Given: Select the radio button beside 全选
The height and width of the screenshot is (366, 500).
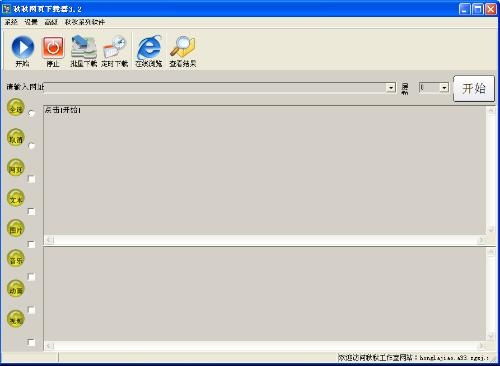Looking at the screenshot, I should 31,113.
